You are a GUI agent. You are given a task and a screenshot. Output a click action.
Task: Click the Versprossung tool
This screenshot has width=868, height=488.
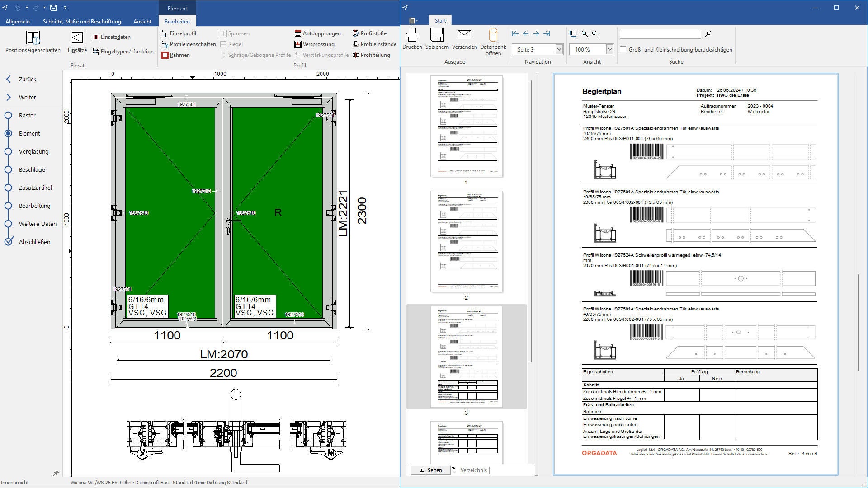pyautogui.click(x=315, y=44)
